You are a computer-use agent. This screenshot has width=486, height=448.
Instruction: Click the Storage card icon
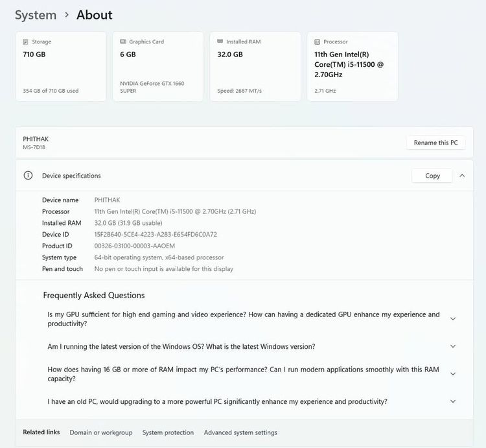tap(26, 41)
